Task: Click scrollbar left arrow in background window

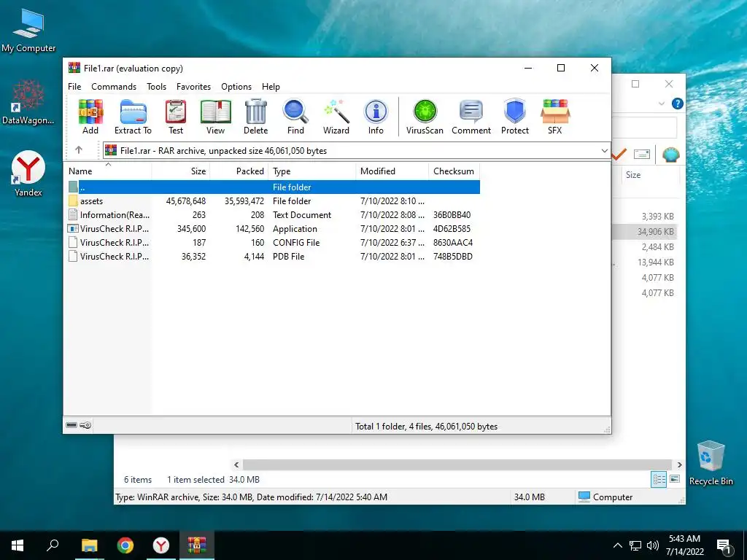Action: tap(236, 464)
